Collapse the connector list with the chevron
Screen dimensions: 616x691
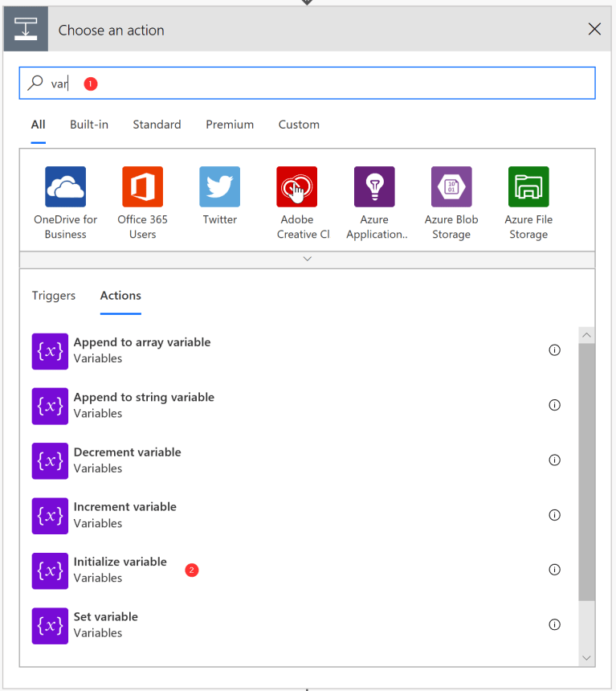[307, 259]
